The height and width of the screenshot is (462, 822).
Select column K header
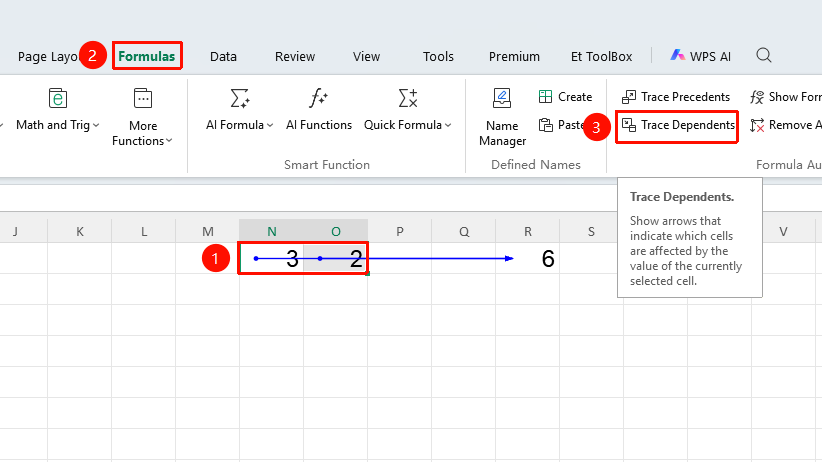pos(80,232)
